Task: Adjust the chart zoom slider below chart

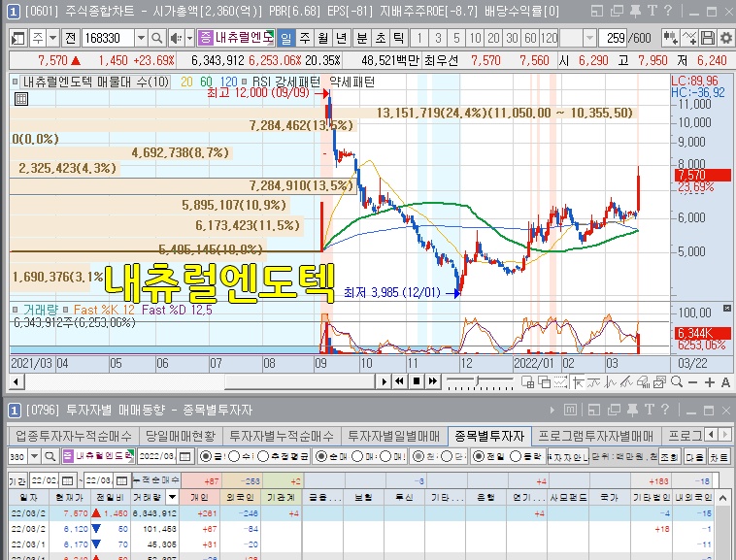Action: point(478,379)
